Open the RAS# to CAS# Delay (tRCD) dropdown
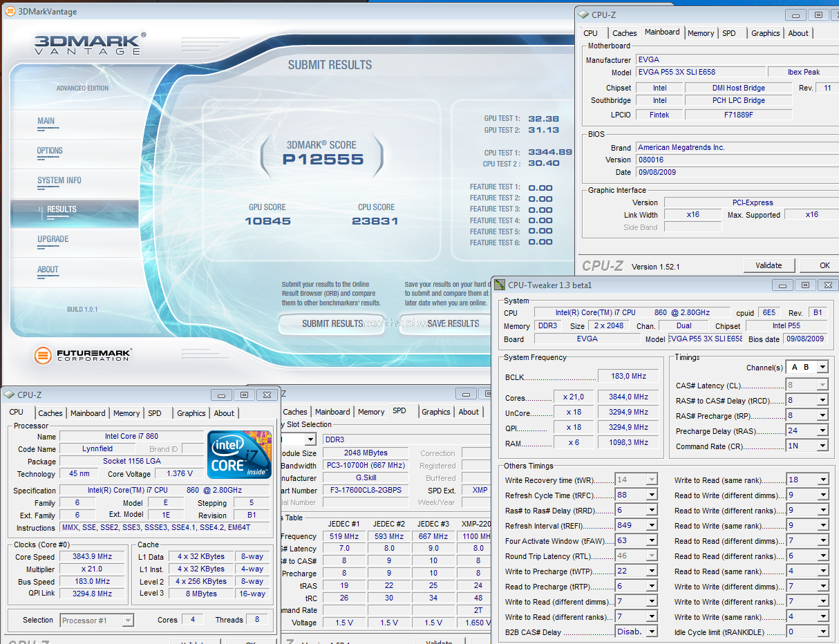The width and height of the screenshot is (839, 644). point(822,400)
